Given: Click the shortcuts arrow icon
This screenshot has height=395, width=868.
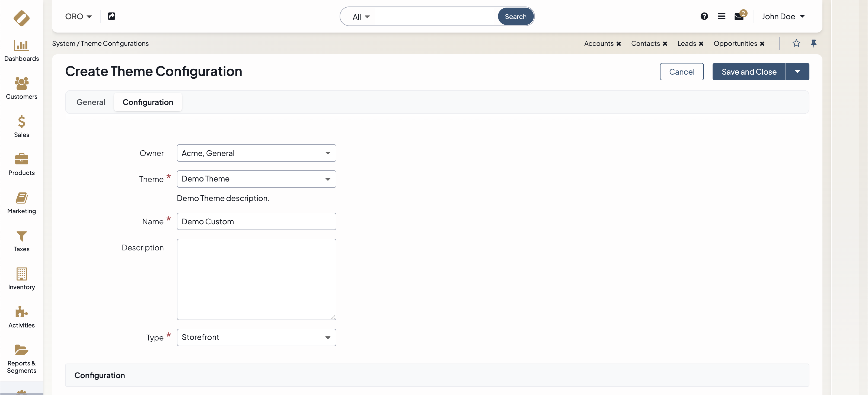Looking at the screenshot, I should pos(111,16).
